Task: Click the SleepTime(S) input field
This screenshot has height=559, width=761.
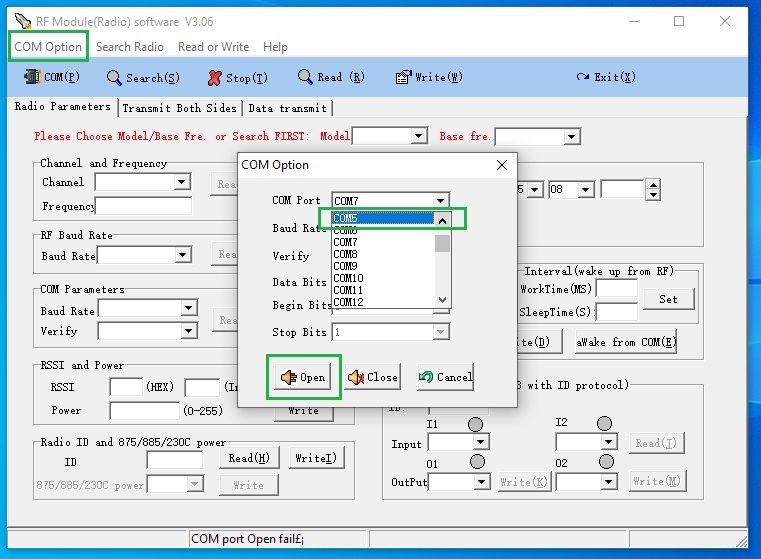Action: tap(617, 312)
